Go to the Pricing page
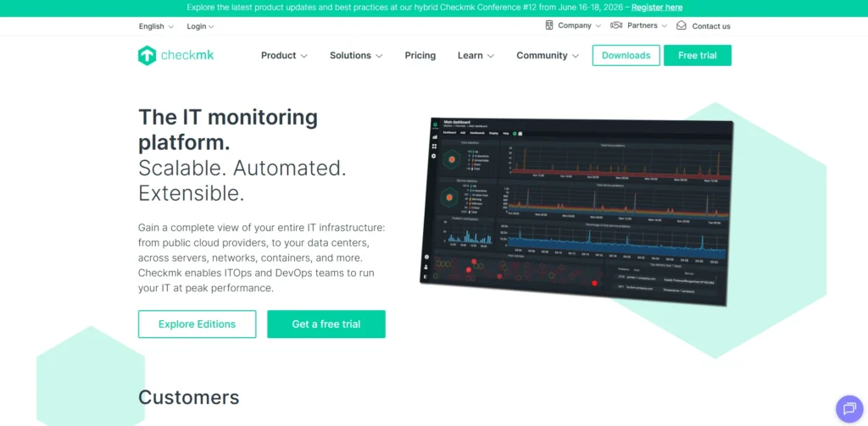 tap(420, 55)
